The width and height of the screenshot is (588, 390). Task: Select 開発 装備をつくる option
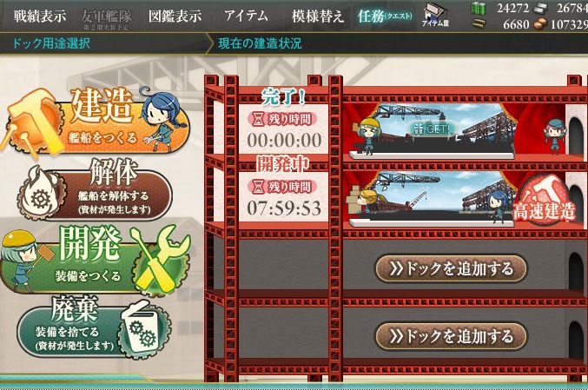(x=96, y=259)
